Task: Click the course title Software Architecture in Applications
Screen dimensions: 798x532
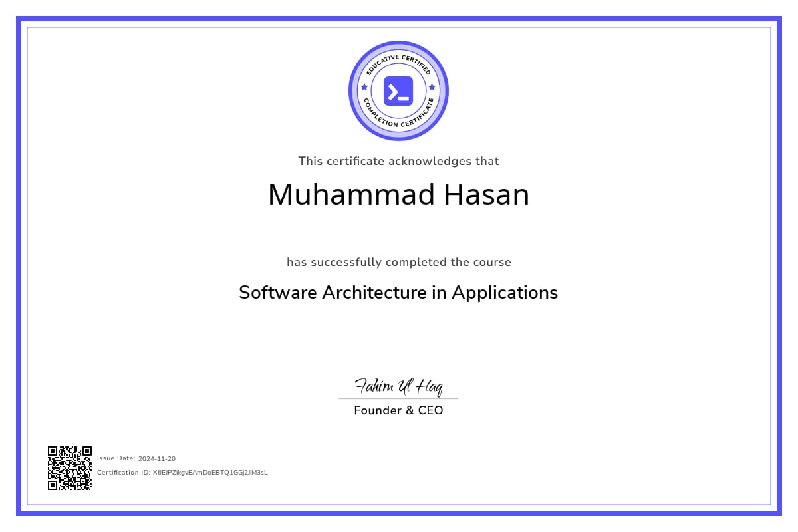Action: tap(398, 292)
